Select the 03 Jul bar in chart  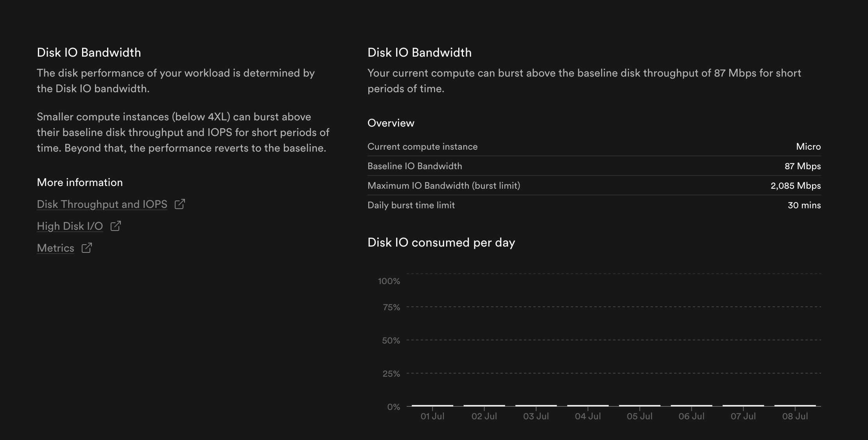[536, 406]
